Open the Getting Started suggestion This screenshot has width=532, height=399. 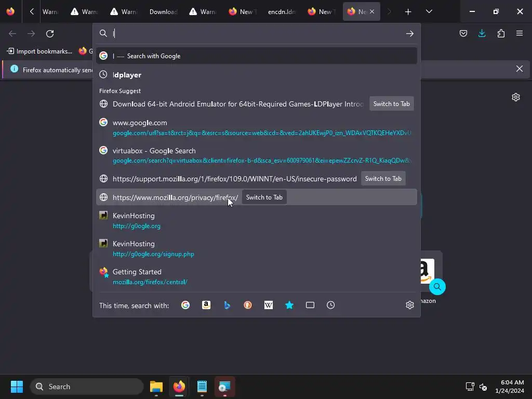pos(257,276)
